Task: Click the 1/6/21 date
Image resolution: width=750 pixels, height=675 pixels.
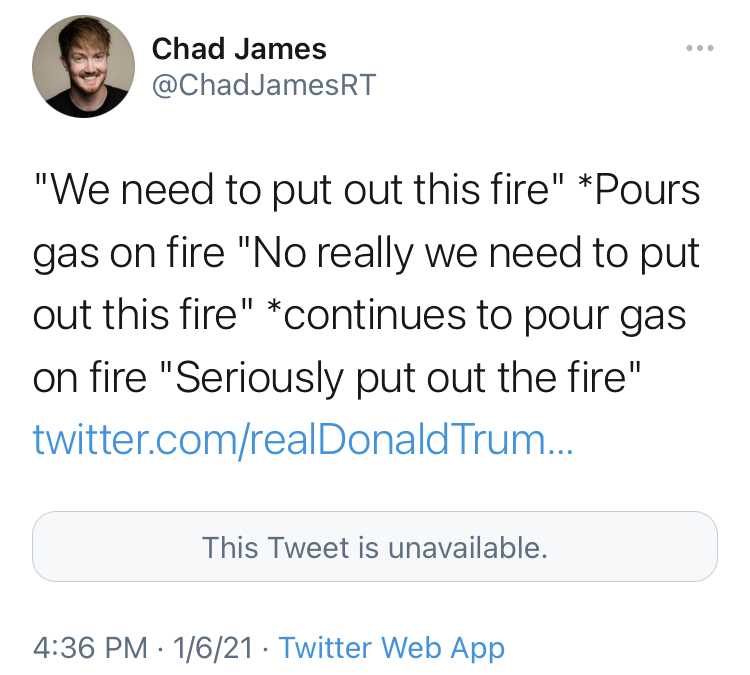Action: (x=213, y=648)
